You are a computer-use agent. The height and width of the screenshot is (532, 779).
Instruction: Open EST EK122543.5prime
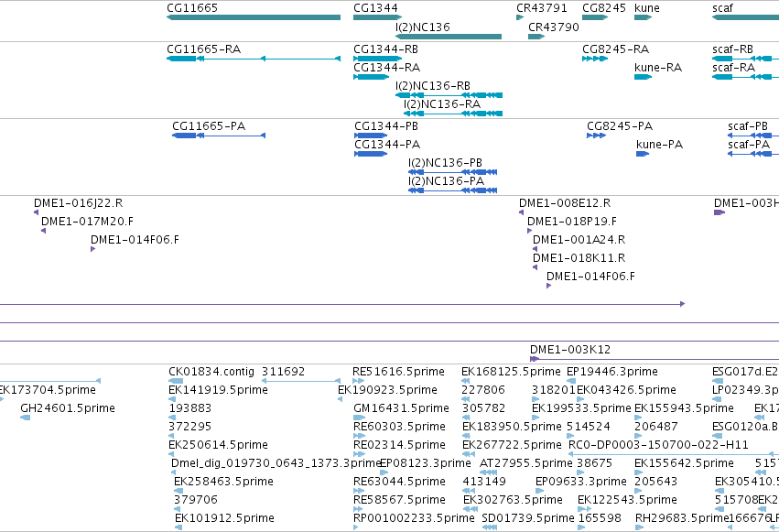point(627,500)
